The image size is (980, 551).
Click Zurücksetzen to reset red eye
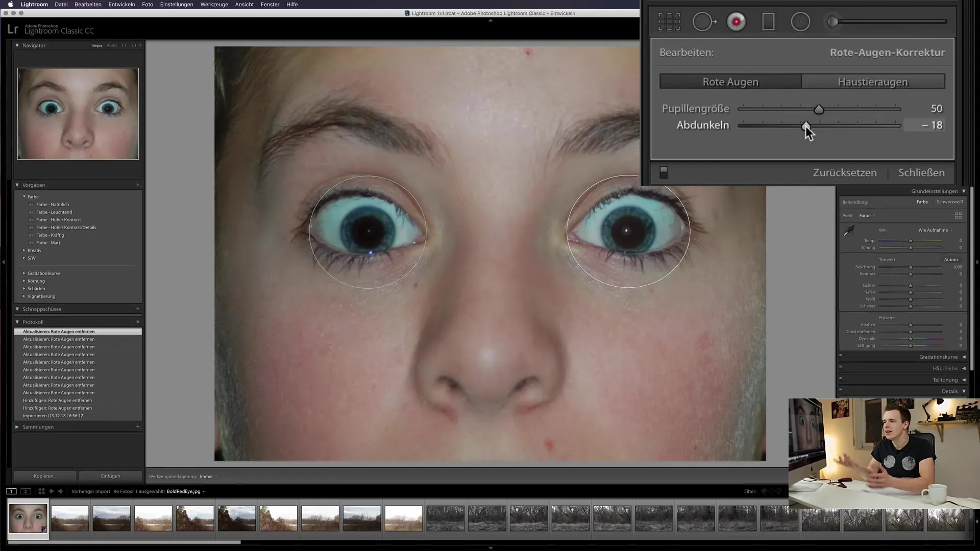[x=845, y=172]
